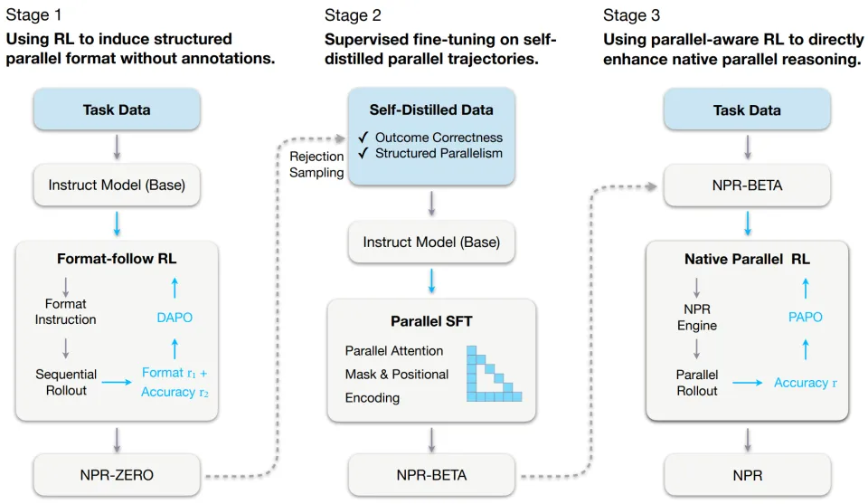Click the arrow after Parallel Rollout
This screenshot has width=868, height=504.
point(745,383)
